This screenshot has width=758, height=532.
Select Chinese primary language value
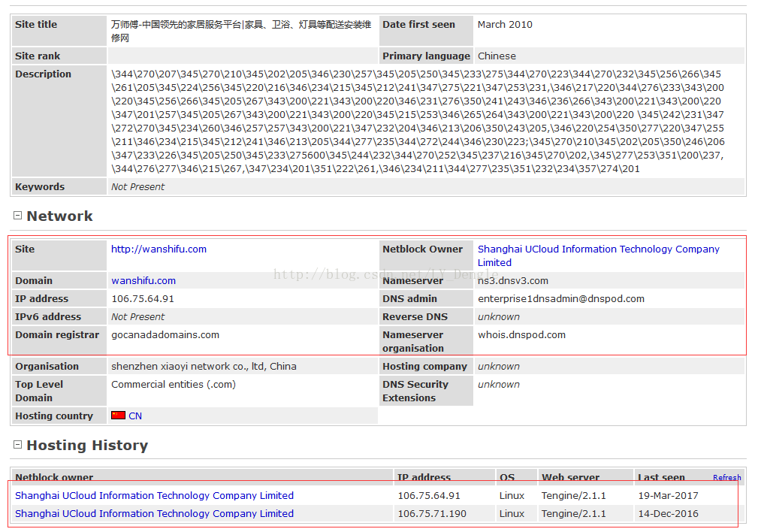497,56
